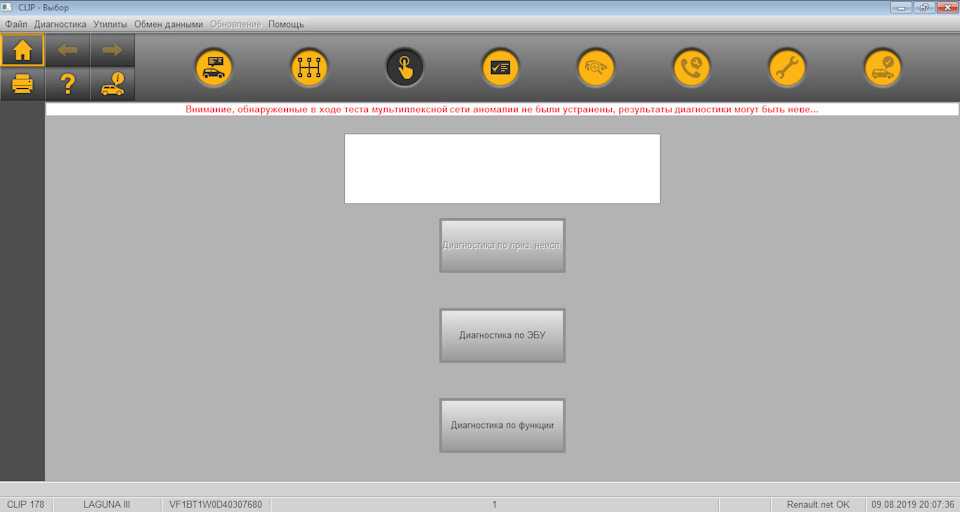Select the vehicle identification car icon
The image size is (960, 512).
point(213,68)
